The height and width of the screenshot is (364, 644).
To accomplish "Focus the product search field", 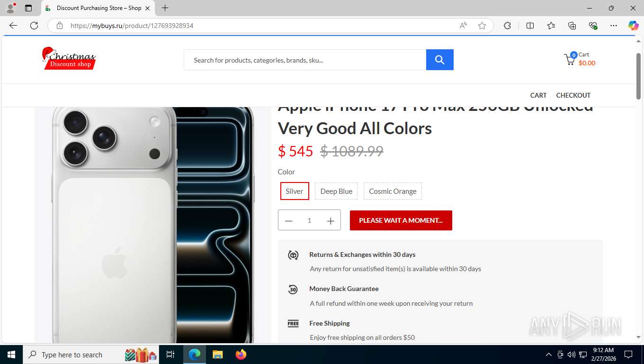I will [x=305, y=60].
